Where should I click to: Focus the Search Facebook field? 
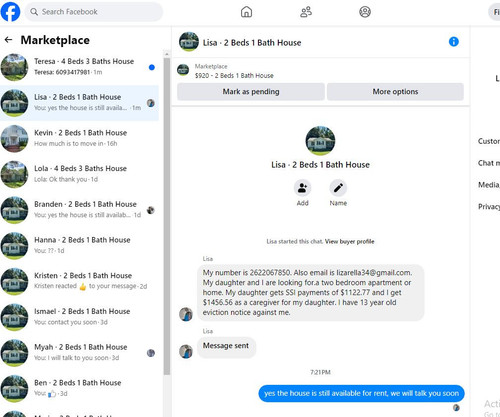[x=94, y=12]
